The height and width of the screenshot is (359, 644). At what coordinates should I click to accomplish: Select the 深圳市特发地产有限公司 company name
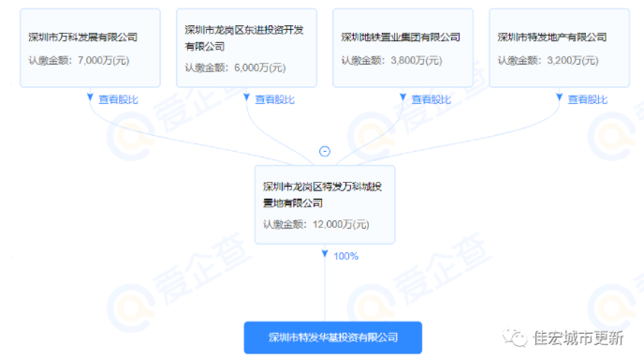(x=552, y=37)
